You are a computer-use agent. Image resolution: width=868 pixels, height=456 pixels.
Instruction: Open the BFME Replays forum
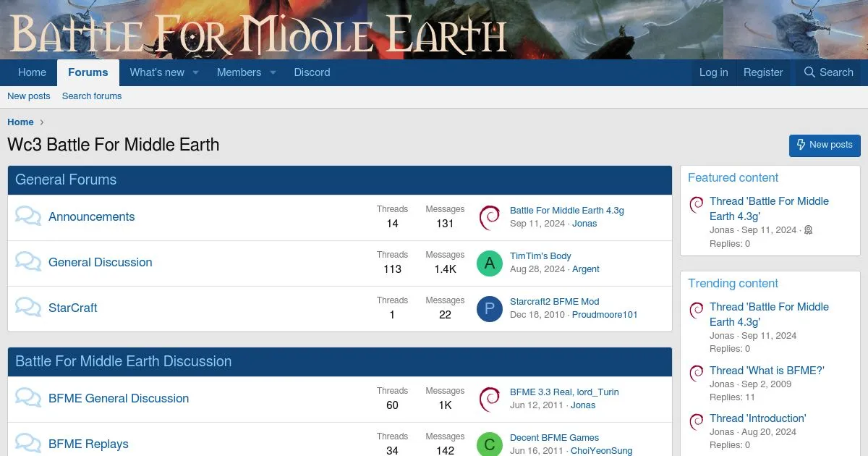[88, 444]
